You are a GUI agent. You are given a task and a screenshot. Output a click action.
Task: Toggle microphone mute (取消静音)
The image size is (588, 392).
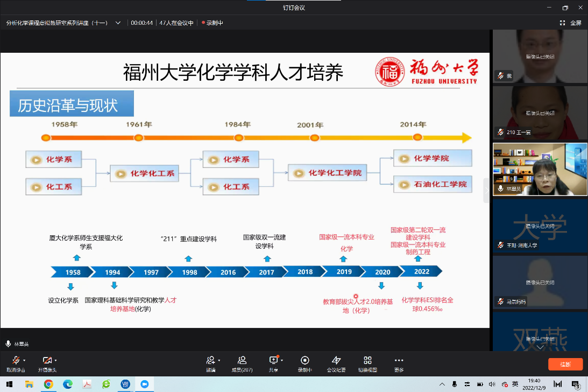[x=16, y=360]
